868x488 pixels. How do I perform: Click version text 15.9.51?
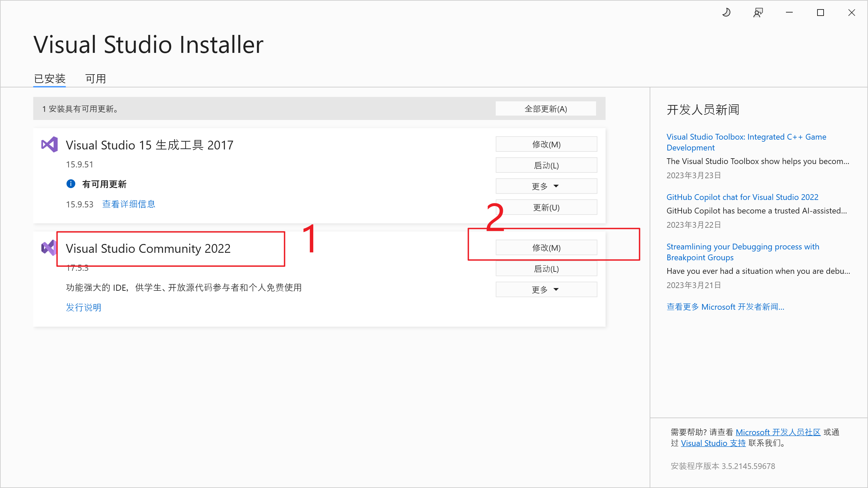point(80,164)
